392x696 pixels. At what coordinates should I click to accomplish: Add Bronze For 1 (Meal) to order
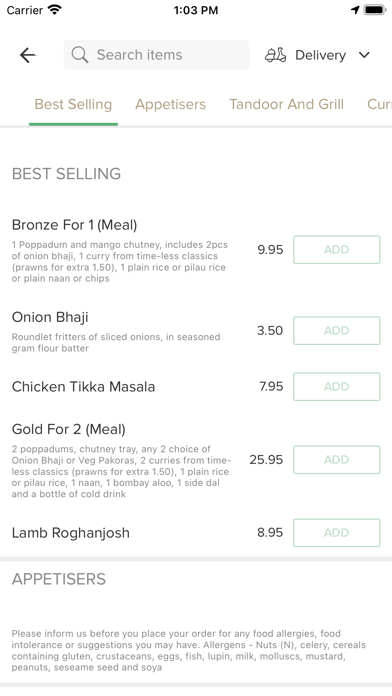coord(337,249)
